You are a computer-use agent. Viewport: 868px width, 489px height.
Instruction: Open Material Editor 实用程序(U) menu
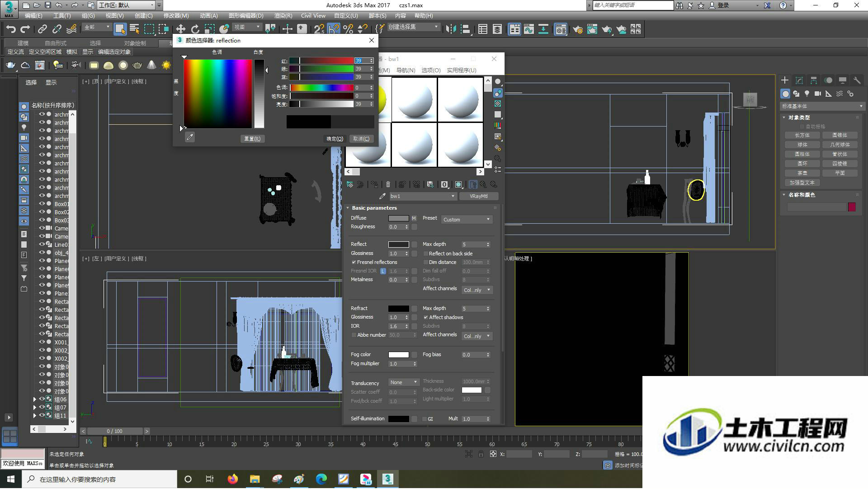462,70
